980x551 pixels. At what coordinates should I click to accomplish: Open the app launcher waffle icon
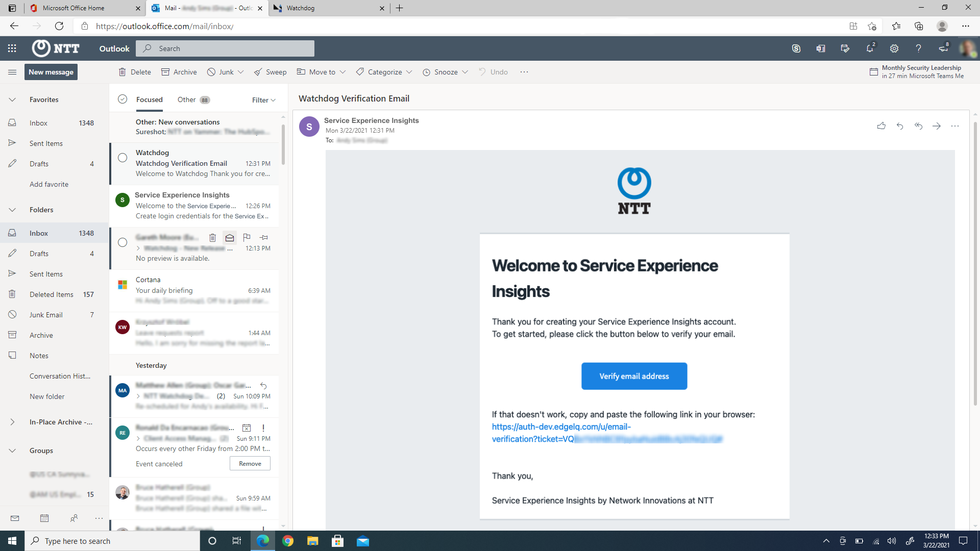[12, 48]
